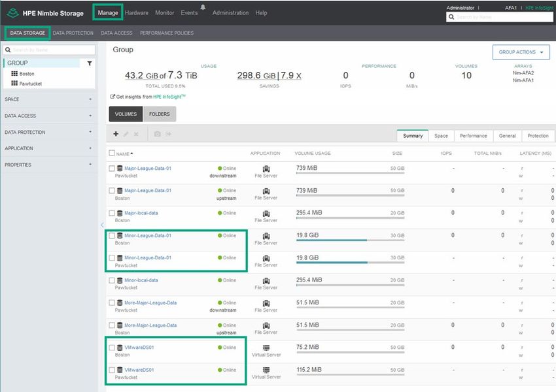This screenshot has width=556, height=392.
Task: Open the GROUP ACTIONS dropdown
Action: pos(521,52)
